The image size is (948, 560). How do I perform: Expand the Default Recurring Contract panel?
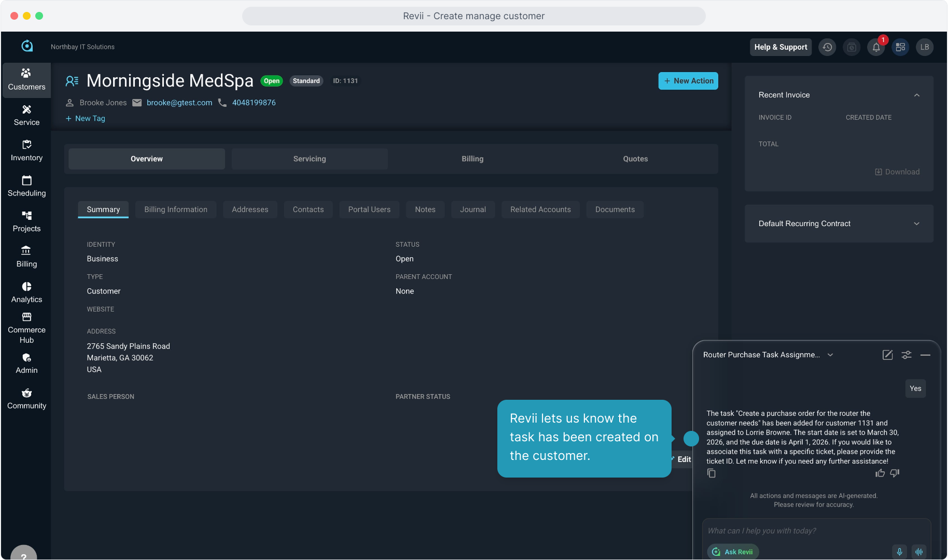pyautogui.click(x=916, y=224)
